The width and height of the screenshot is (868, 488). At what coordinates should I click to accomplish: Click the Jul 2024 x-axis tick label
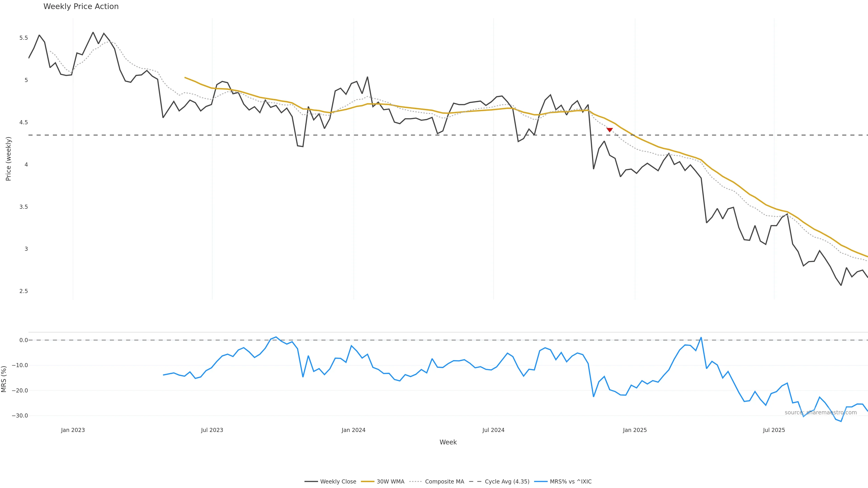(493, 430)
